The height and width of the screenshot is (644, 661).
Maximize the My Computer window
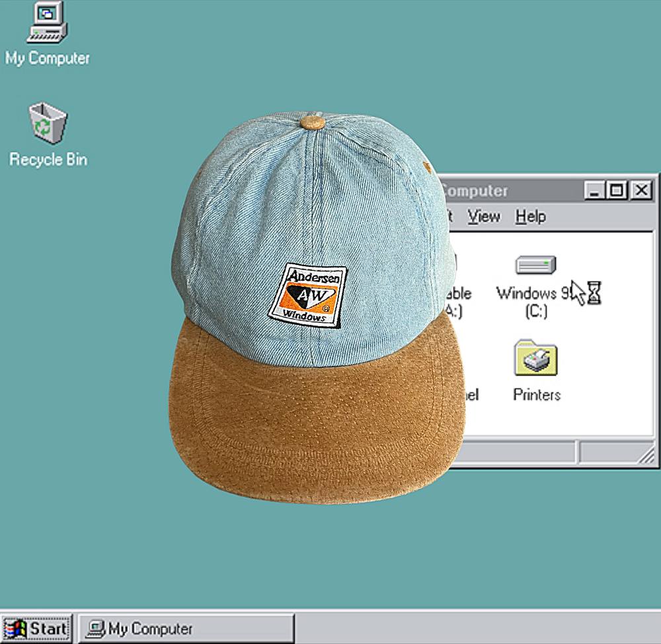coord(617,191)
